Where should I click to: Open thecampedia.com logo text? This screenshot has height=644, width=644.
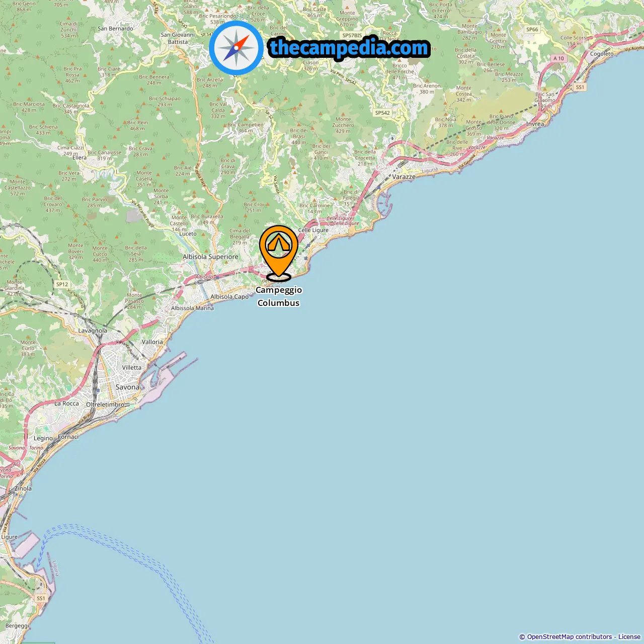click(x=349, y=48)
